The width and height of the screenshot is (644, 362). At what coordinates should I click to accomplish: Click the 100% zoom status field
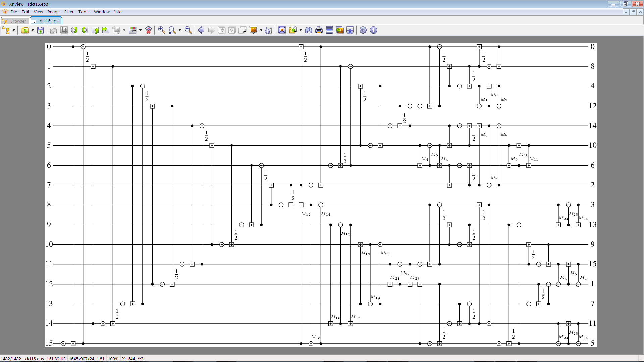pos(113,359)
